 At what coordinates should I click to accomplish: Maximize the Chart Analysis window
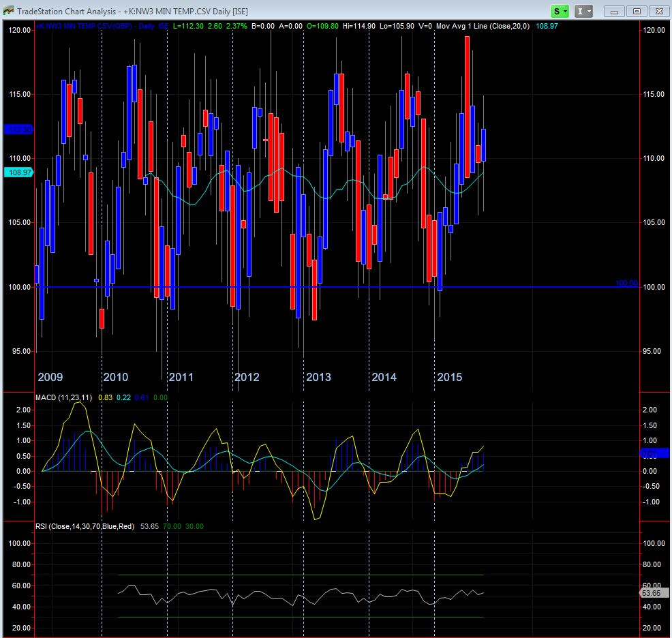637,11
